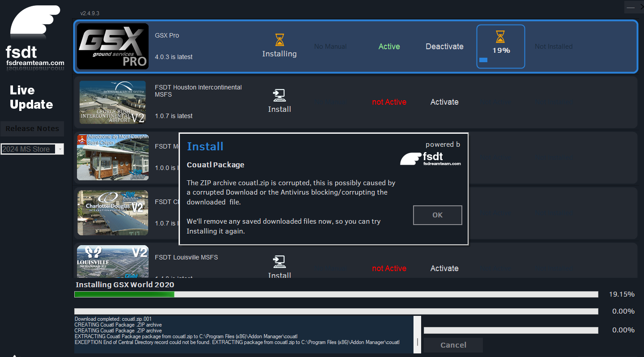Click the fsdreamteam.com text in the sidebar
Screen dimensions: 644x357
[35, 63]
